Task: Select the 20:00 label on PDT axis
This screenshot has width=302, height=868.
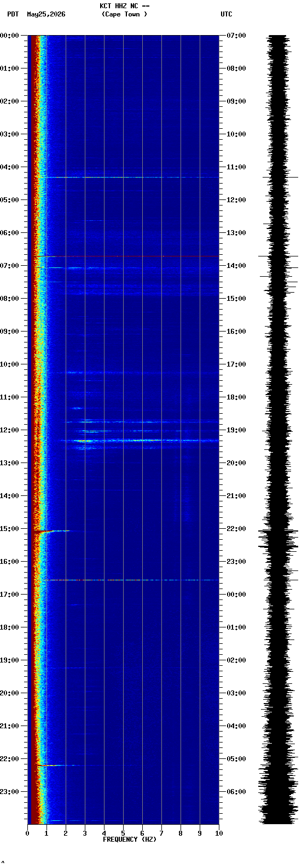Action: tap(10, 693)
